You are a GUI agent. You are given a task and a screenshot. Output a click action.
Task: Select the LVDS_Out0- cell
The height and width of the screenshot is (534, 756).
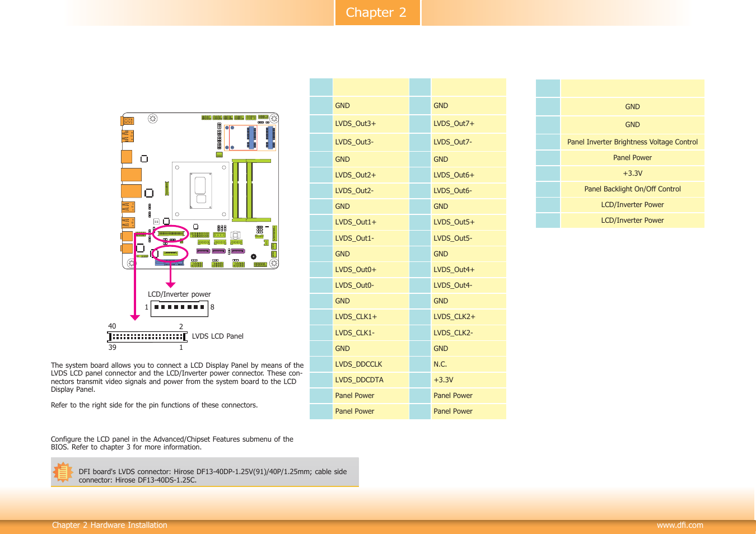pyautogui.click(x=371, y=285)
